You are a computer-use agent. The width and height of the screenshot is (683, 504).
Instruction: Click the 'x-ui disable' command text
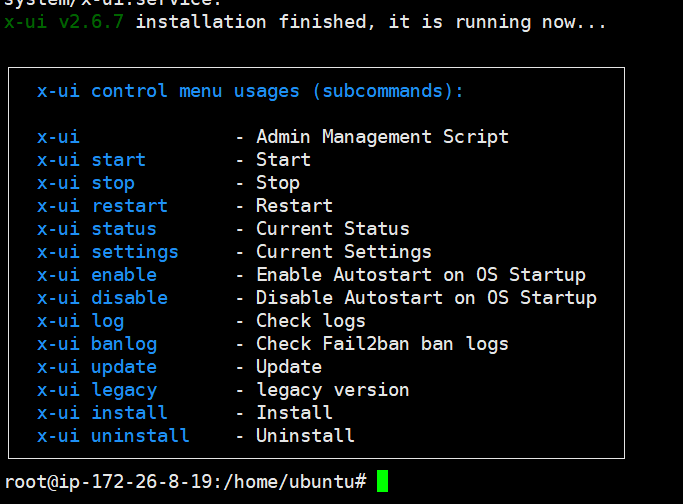[x=102, y=298]
